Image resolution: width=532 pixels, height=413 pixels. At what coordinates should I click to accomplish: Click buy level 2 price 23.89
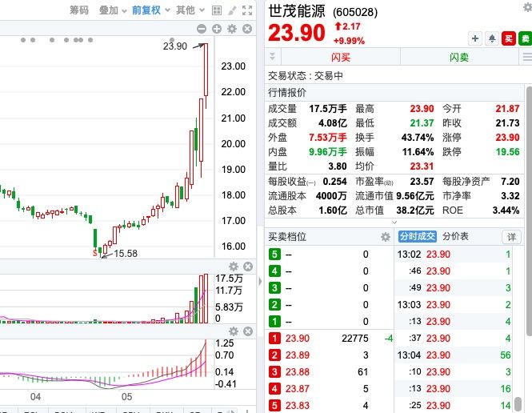[298, 355]
